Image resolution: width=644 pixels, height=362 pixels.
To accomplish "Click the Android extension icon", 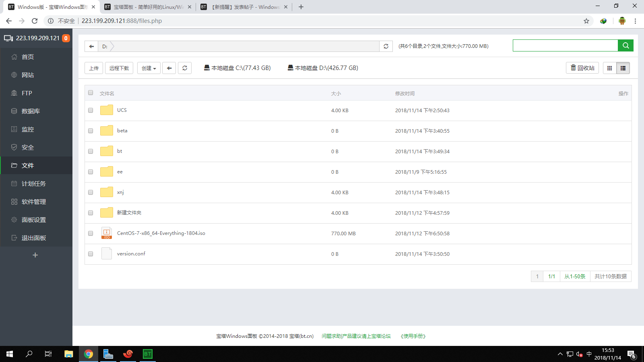I will [622, 21].
